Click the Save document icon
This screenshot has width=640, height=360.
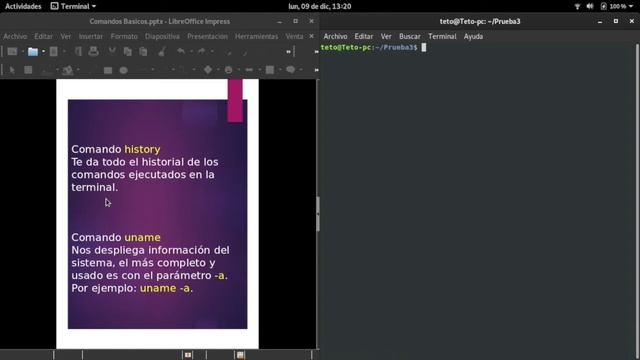53,51
